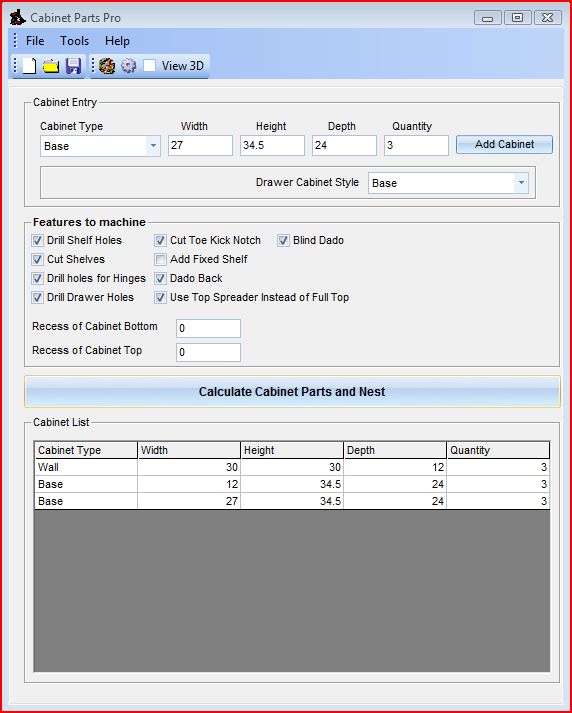Click the Add Cabinet button
Viewport: 572px width, 713px height.
pyautogui.click(x=504, y=145)
